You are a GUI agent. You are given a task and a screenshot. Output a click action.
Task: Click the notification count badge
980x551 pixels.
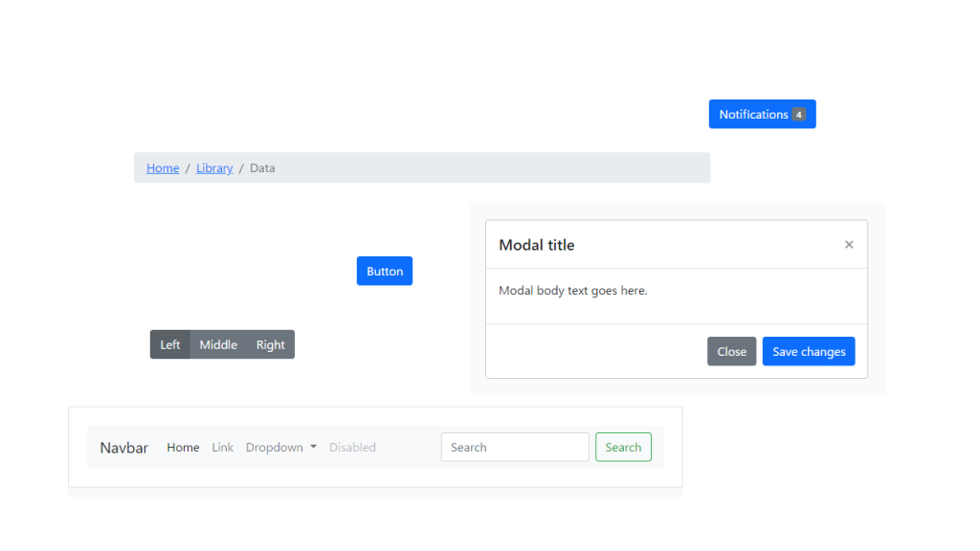[798, 114]
